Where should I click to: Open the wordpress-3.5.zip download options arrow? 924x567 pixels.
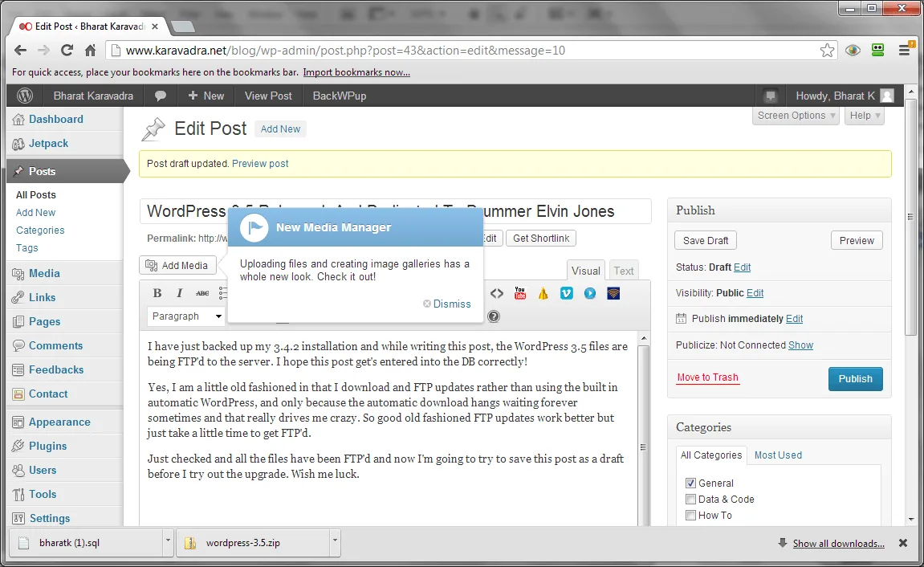[x=335, y=542]
